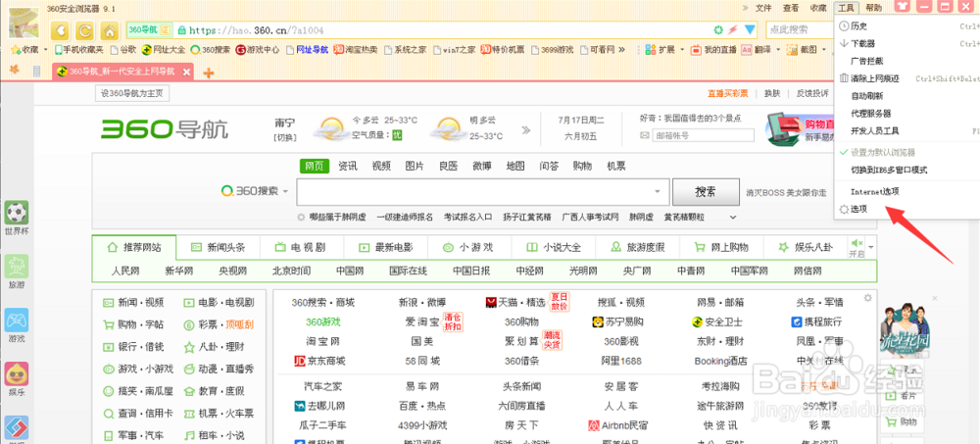This screenshot has width=980, height=444.
Task: Open the 手机收藏夹 bookmark
Action: 78,49
